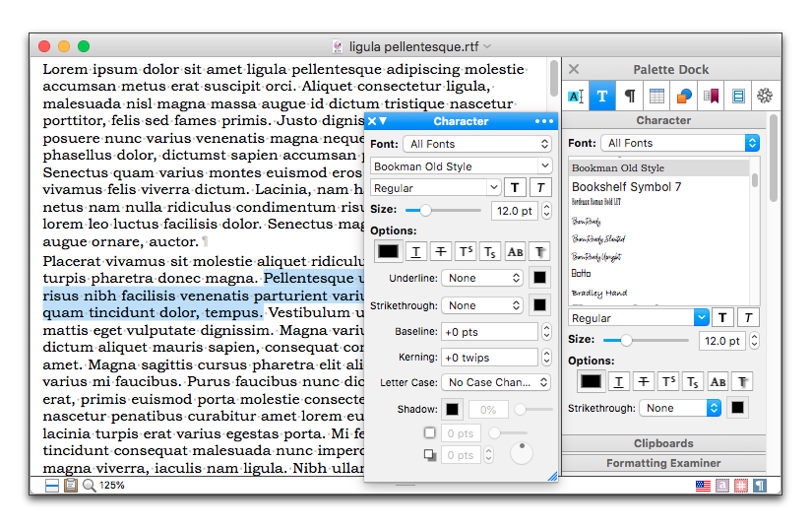The height and width of the screenshot is (527, 812).
Task: Toggle bold in floating Character palette
Action: [x=516, y=187]
